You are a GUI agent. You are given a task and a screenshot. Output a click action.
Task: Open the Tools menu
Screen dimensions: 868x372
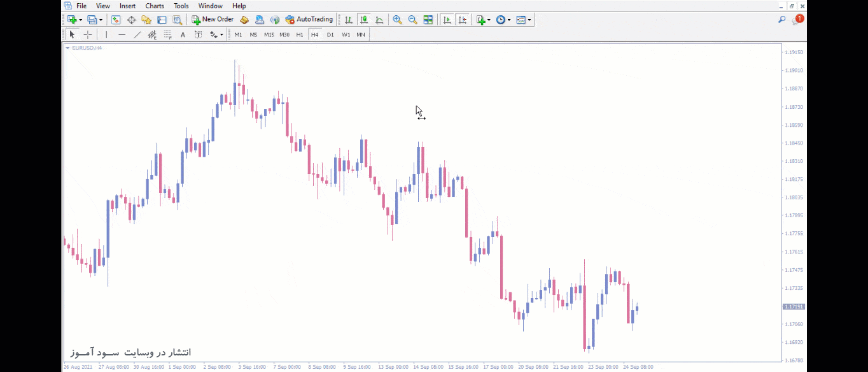181,6
